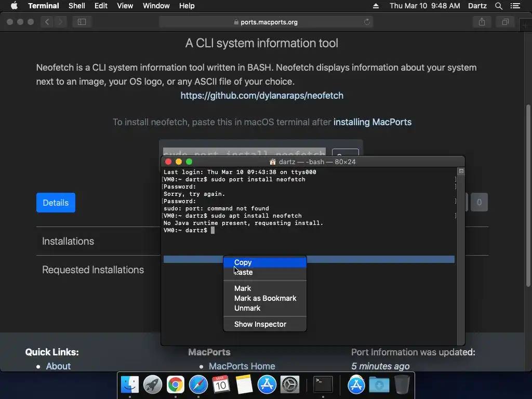This screenshot has height=399, width=532.
Task: Click the 0 count badge button
Action: coord(479,202)
